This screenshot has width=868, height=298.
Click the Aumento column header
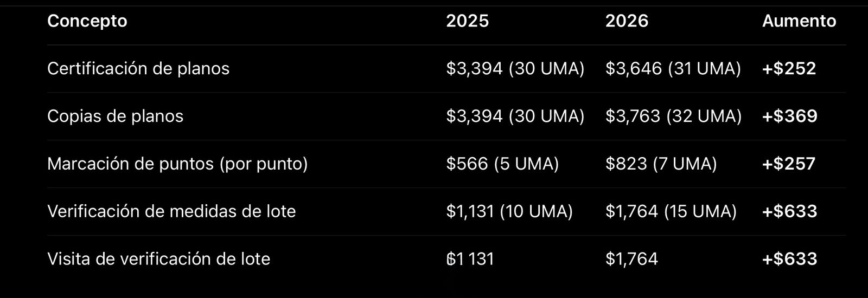pyautogui.click(x=799, y=21)
